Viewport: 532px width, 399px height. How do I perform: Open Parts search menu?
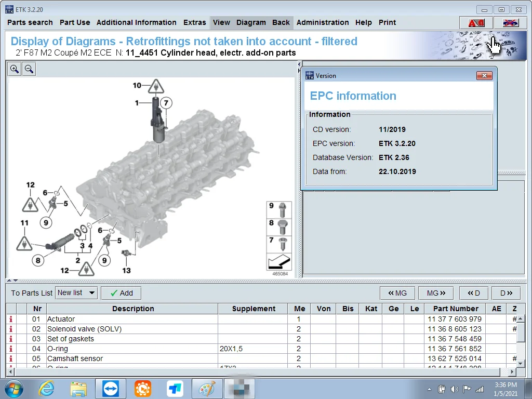[30, 22]
